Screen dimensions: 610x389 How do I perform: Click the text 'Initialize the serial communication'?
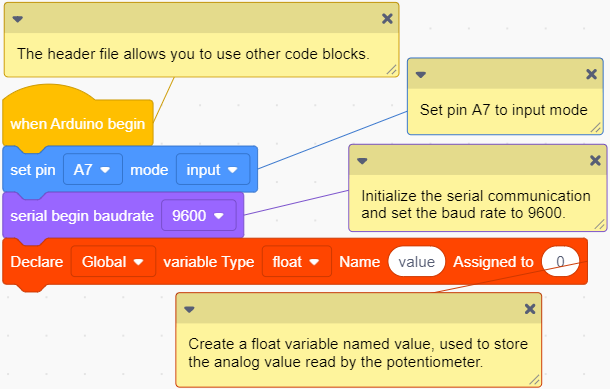[476, 196]
